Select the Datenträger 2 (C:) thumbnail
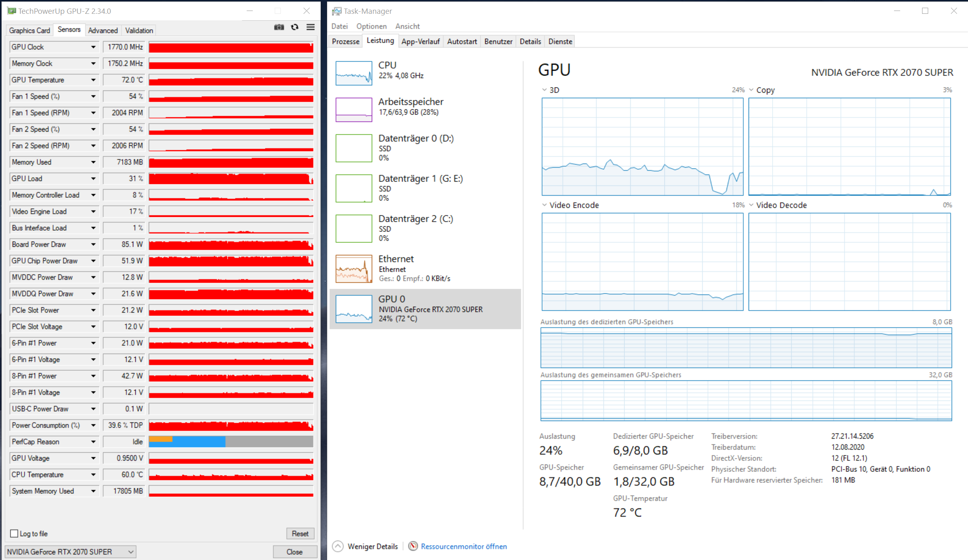Viewport: 968px width, 560px height. (354, 228)
